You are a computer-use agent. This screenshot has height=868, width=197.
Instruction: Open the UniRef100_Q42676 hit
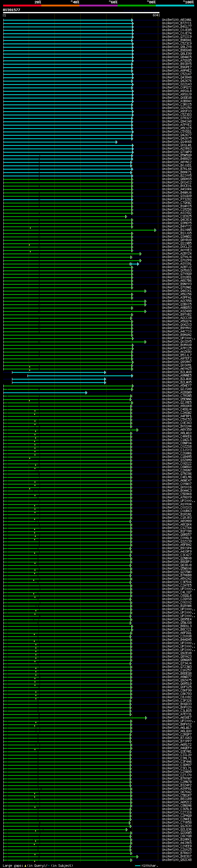pos(177,81)
